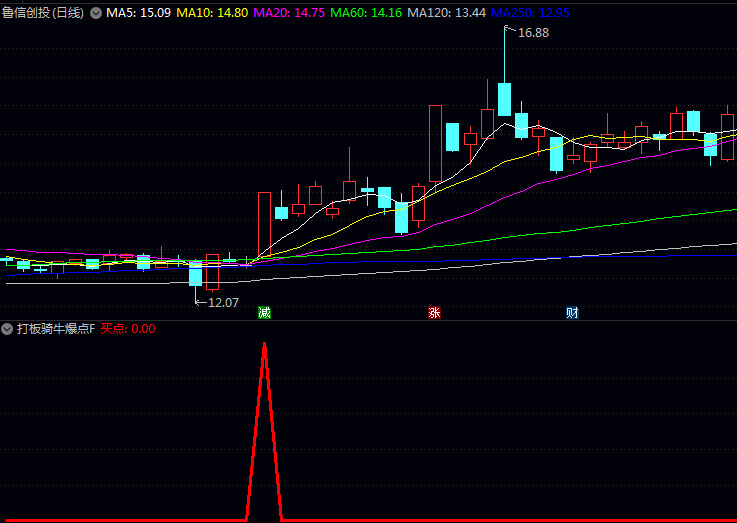Viewport: 737px width, 523px height.
Task: Click the red 涨 event marker icon
Action: tap(434, 312)
